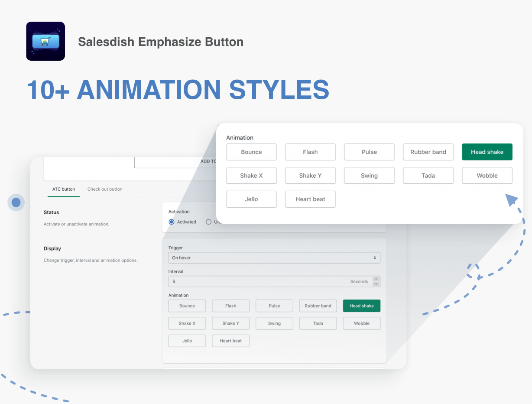
Task: Click the Interval field containing 5
Action: click(x=274, y=281)
